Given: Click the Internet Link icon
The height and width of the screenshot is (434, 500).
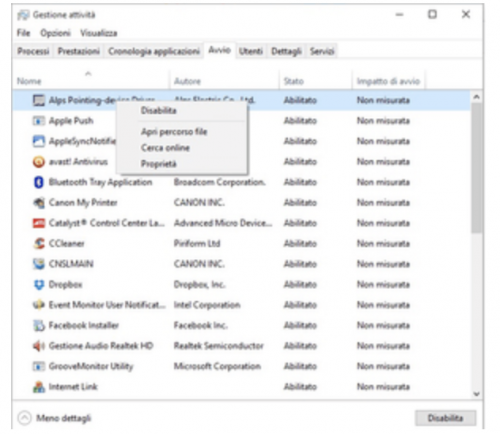Looking at the screenshot, I should tap(39, 387).
